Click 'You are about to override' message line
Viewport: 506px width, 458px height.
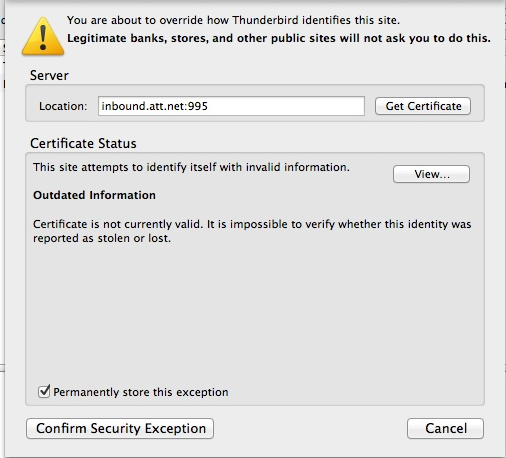(233, 20)
